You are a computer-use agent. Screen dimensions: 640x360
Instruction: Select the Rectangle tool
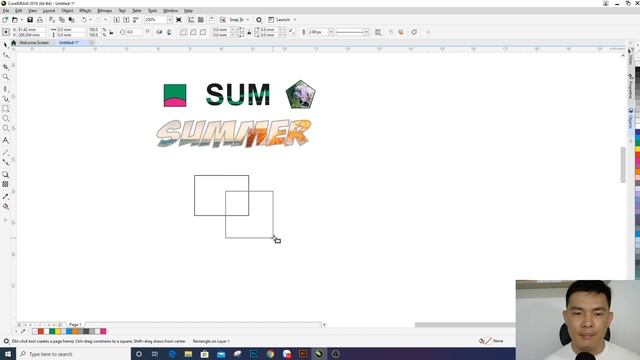pyautogui.click(x=6, y=109)
